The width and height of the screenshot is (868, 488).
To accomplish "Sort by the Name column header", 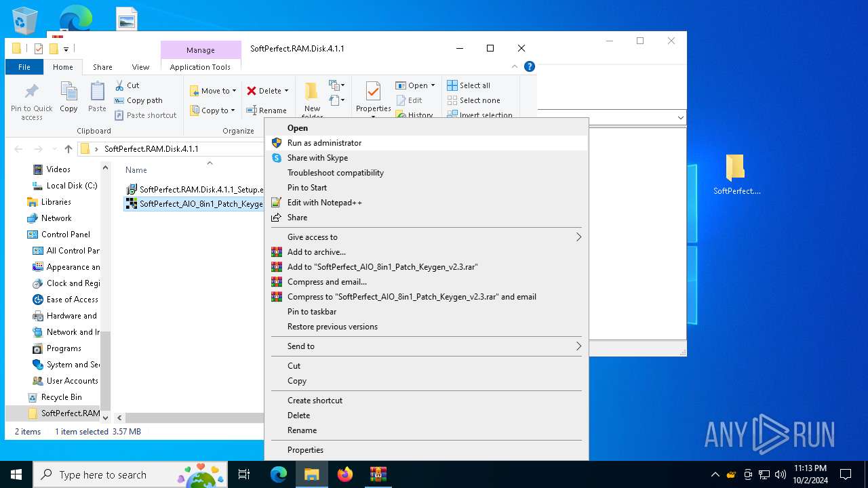I will (x=136, y=170).
